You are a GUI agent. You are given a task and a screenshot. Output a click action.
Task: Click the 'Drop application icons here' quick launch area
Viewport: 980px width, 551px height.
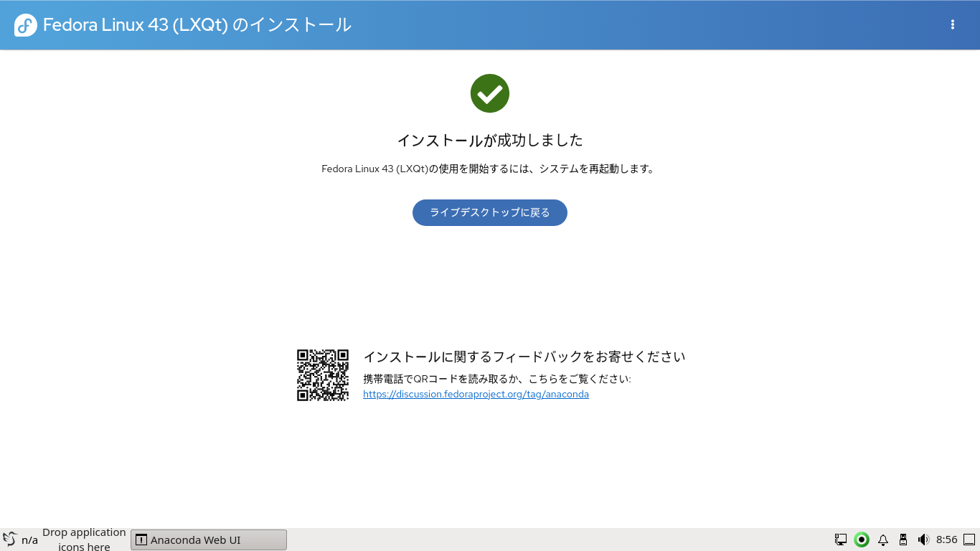tap(84, 540)
